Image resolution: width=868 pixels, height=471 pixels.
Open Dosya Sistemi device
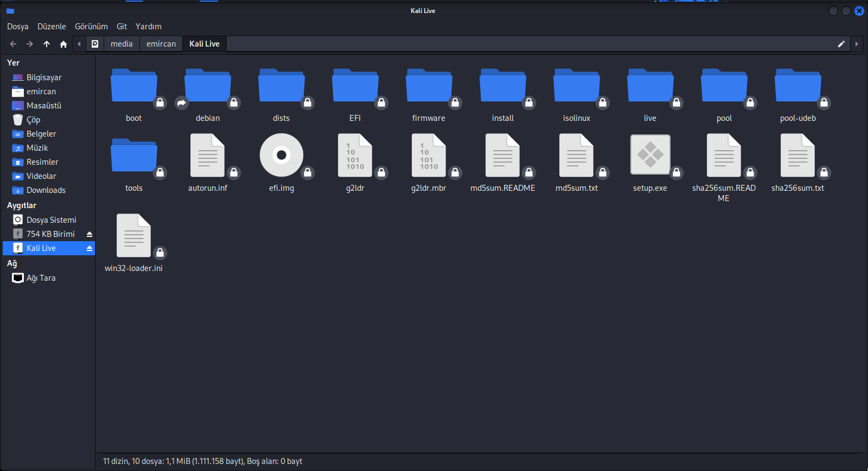(x=49, y=220)
